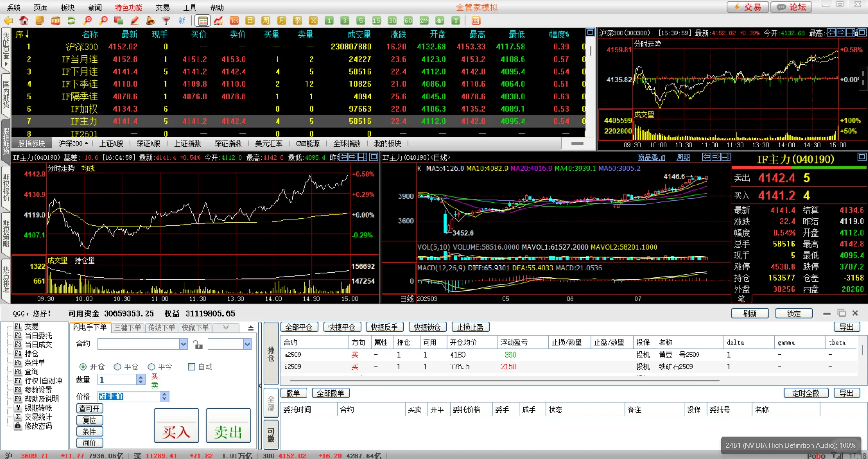Go to home via the house icon

[x=24, y=21]
